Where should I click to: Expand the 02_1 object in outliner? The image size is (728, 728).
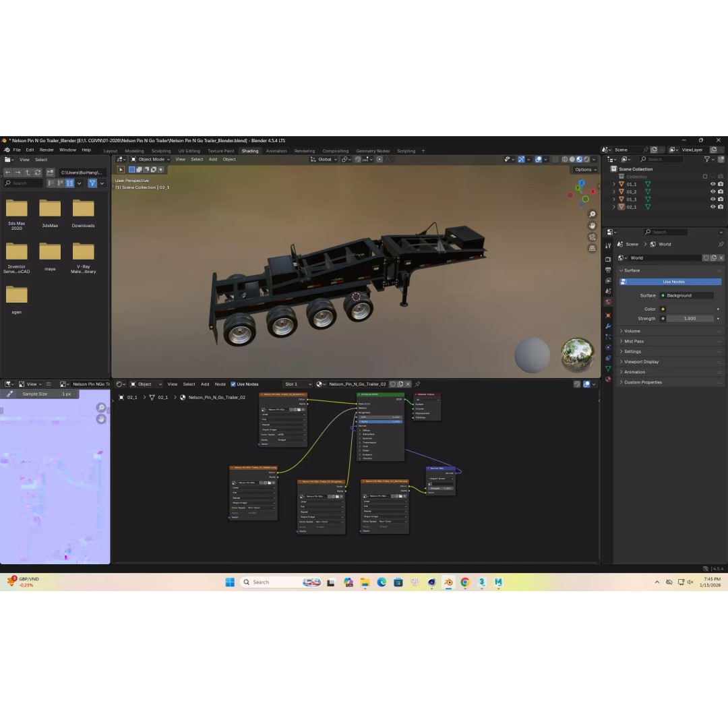614,207
